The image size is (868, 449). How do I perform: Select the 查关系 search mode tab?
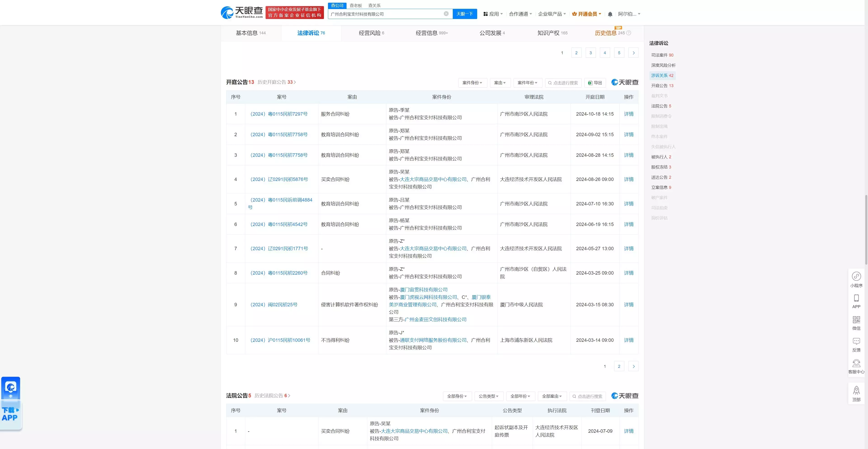(x=374, y=6)
